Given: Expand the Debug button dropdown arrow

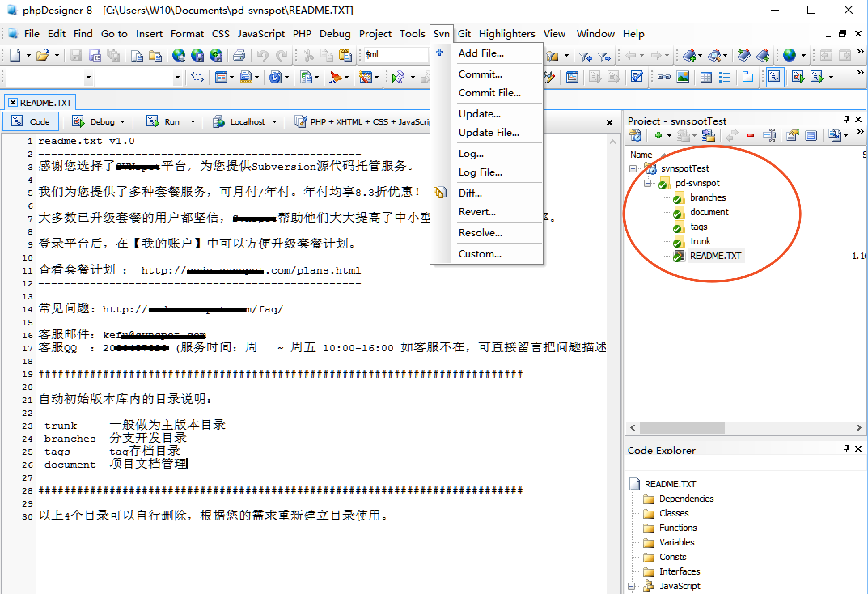Looking at the screenshot, I should 123,122.
